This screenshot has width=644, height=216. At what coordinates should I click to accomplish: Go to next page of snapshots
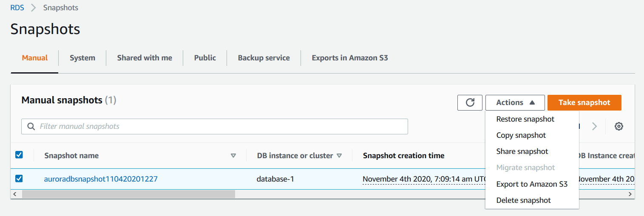coord(594,126)
